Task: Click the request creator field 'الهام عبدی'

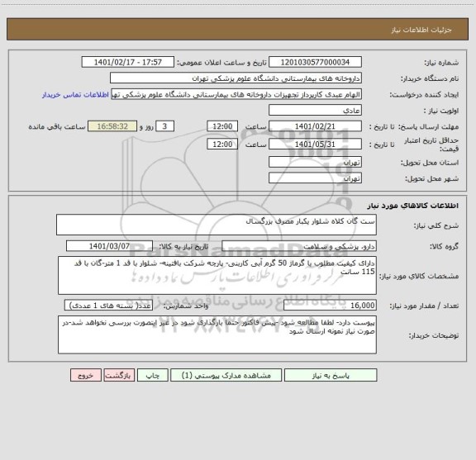Action: tap(236, 94)
